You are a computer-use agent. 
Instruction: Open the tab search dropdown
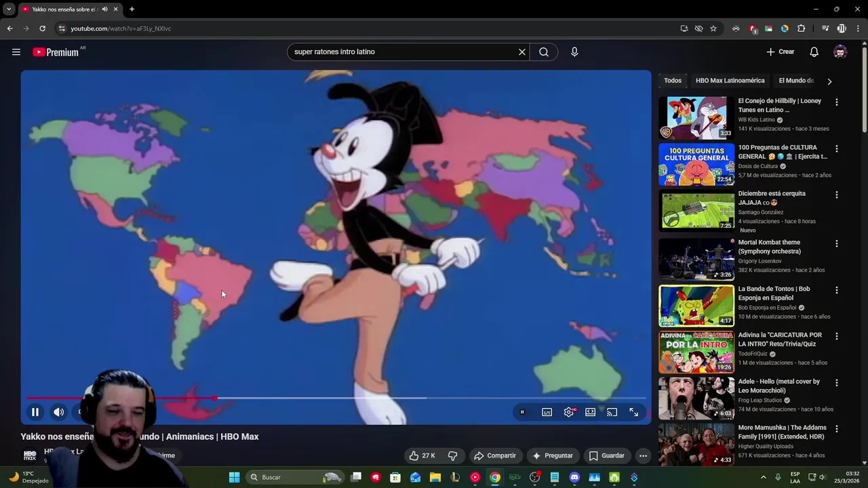coord(9,9)
